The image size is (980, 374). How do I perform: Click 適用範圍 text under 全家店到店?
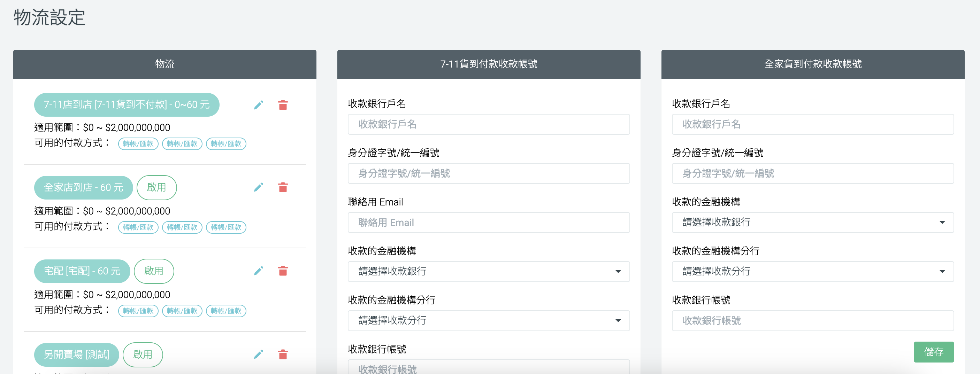tap(102, 211)
